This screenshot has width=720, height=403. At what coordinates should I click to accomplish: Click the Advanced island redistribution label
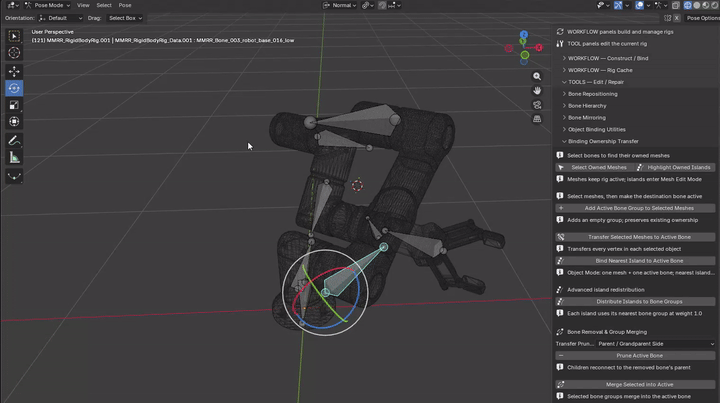(x=605, y=290)
